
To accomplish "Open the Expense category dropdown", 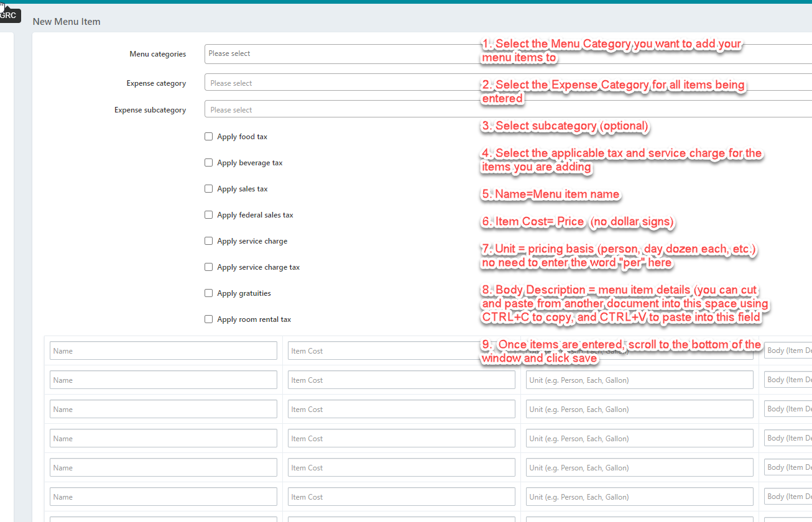I will pyautogui.click(x=342, y=83).
